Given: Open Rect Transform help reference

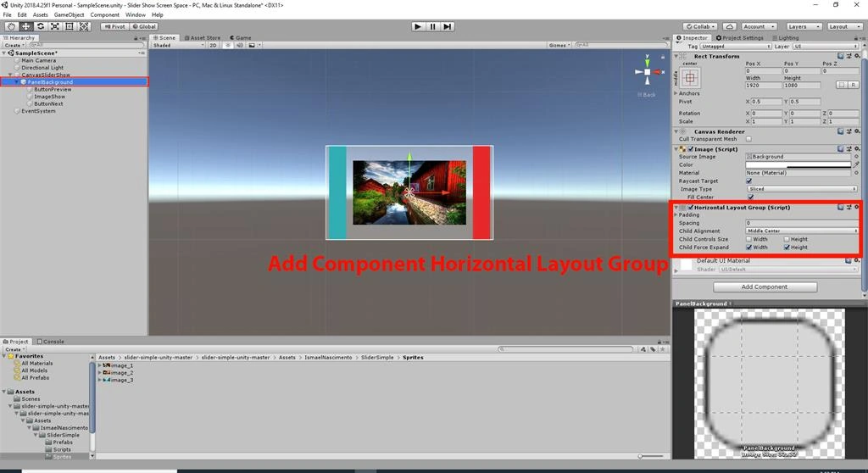Looking at the screenshot, I should [840, 57].
